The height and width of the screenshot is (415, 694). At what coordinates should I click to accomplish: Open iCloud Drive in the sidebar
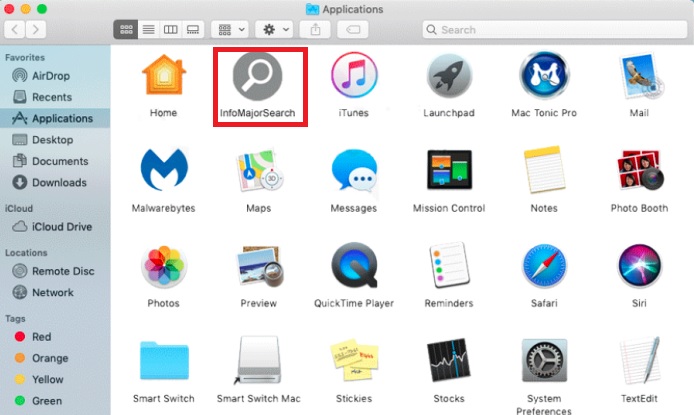[55, 227]
